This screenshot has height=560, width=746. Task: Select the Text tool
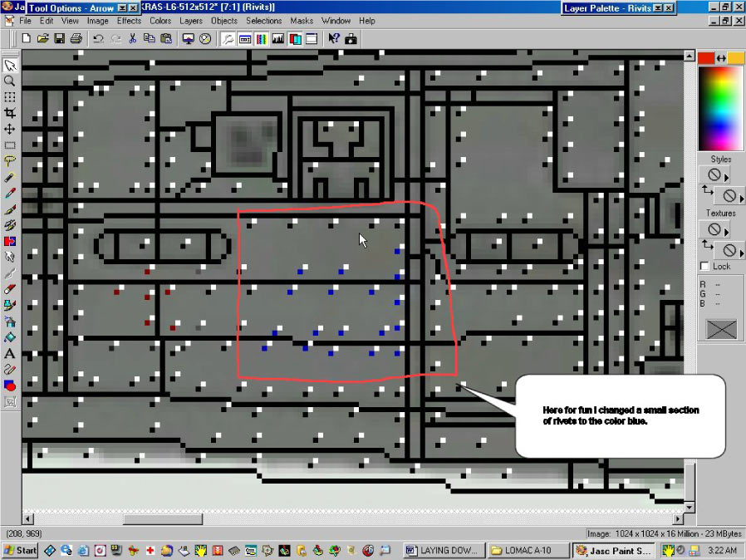(x=10, y=353)
